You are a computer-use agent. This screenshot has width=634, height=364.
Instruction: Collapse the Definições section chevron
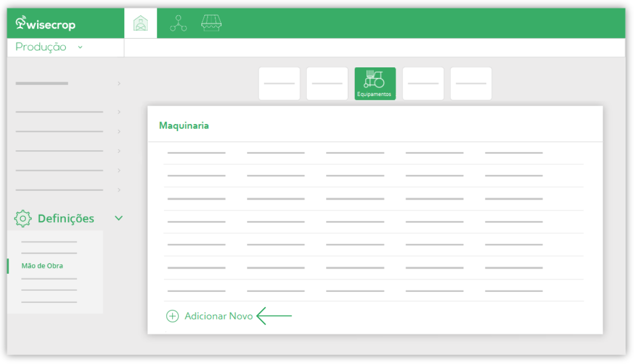(118, 218)
